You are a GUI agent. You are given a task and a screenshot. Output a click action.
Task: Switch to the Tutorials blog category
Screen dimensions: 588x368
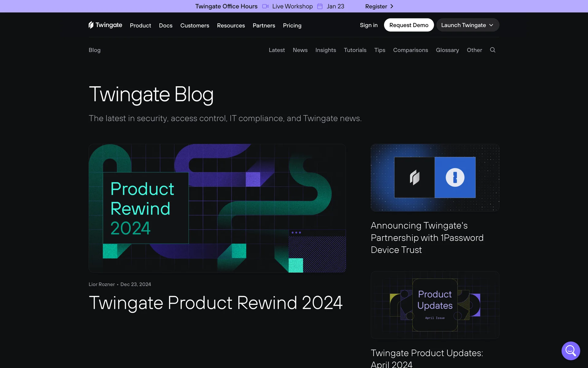pos(355,50)
